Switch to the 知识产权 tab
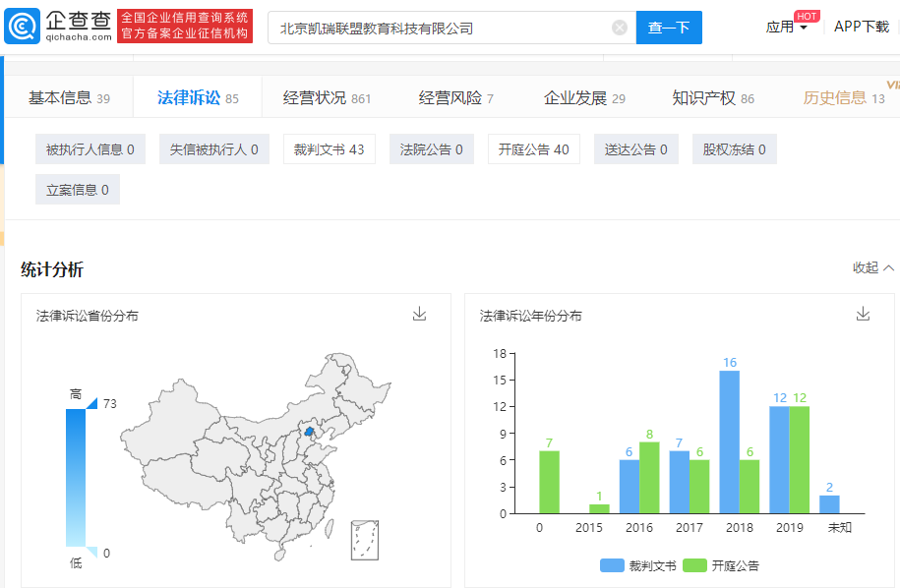Viewport: 900px width, 588px height. 713,97
